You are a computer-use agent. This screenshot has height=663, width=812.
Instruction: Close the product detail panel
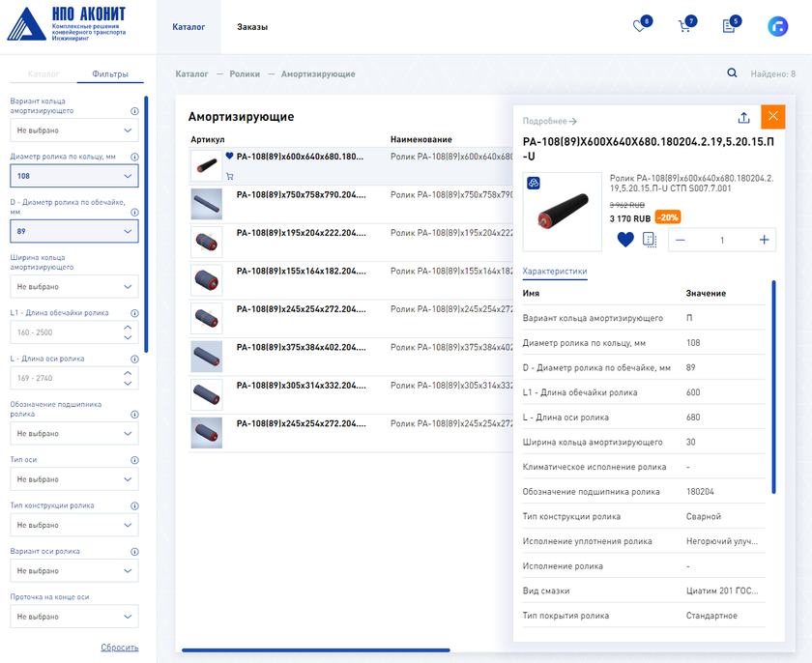[772, 117]
